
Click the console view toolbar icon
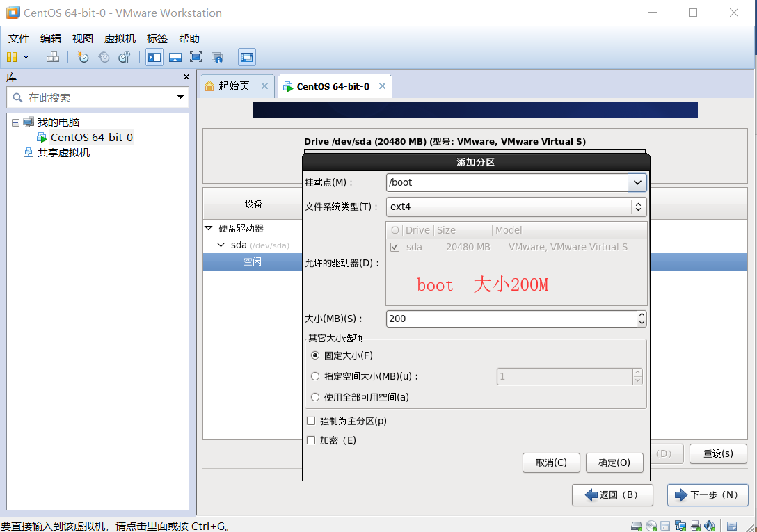(x=247, y=58)
